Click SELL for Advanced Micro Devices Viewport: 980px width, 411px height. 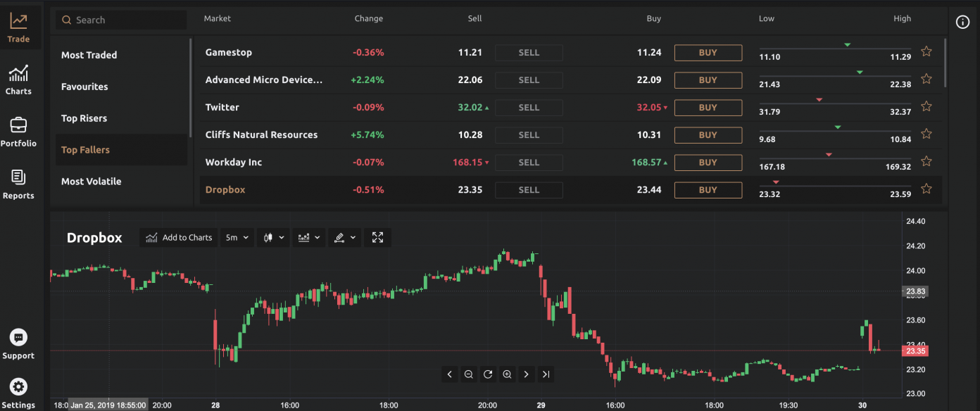(x=529, y=80)
